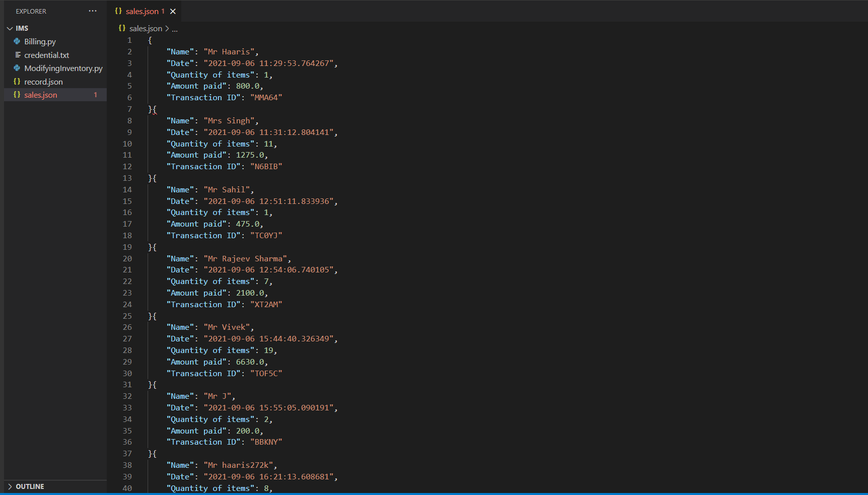Click the EXPLORER panel header
Screen dimensions: 868x495
click(31, 11)
